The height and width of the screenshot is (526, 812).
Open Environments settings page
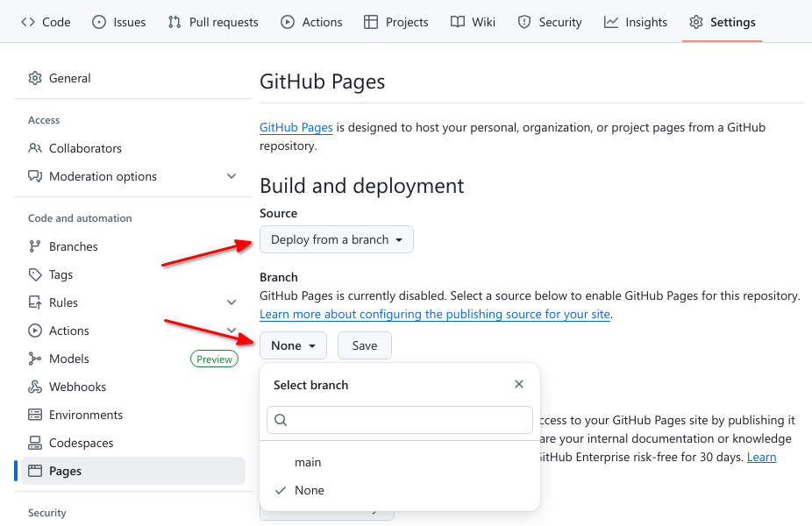(133, 415)
